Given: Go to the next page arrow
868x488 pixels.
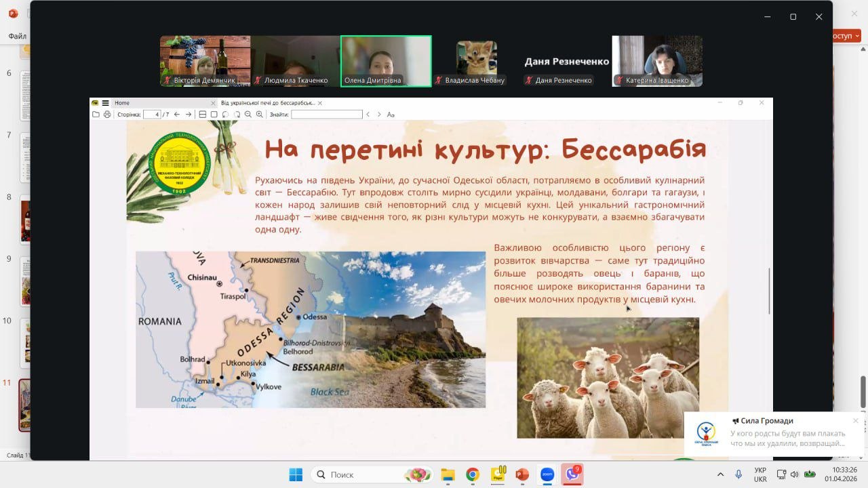Looking at the screenshot, I should pos(189,115).
